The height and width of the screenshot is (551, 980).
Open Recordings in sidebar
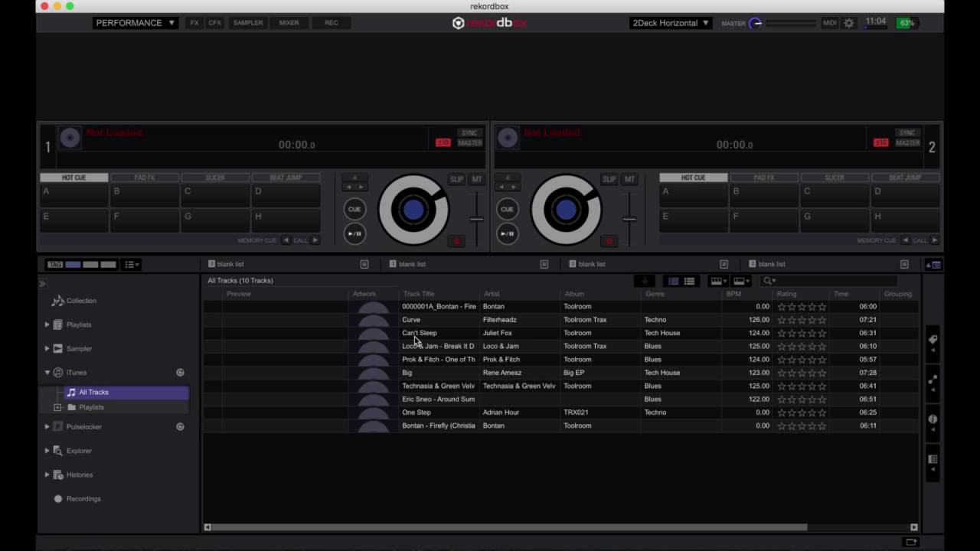tap(83, 499)
